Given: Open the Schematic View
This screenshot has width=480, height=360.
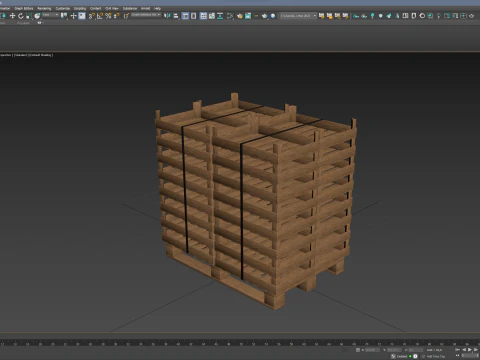Looking at the screenshot, I should [x=220, y=16].
